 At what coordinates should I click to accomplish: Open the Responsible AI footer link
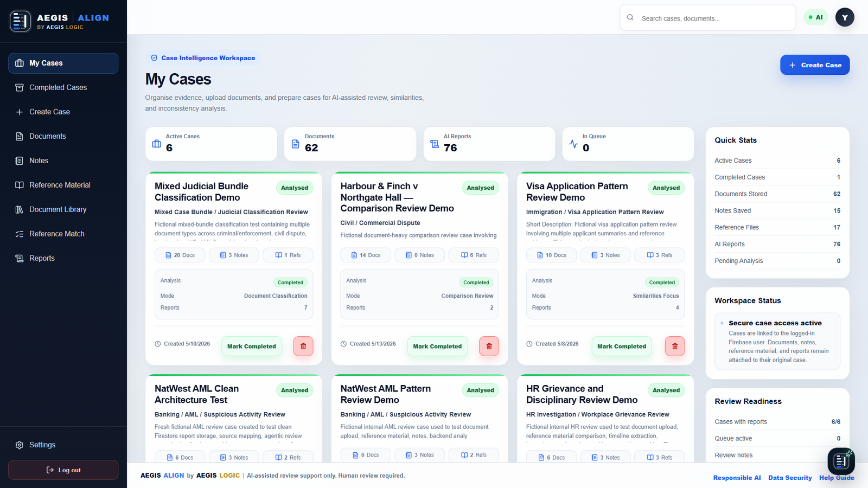pyautogui.click(x=737, y=478)
